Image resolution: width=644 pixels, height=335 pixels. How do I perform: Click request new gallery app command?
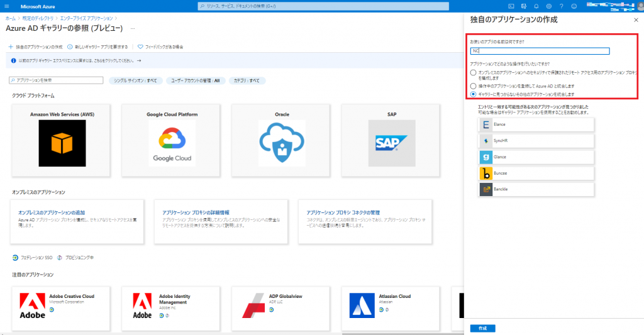tap(97, 47)
